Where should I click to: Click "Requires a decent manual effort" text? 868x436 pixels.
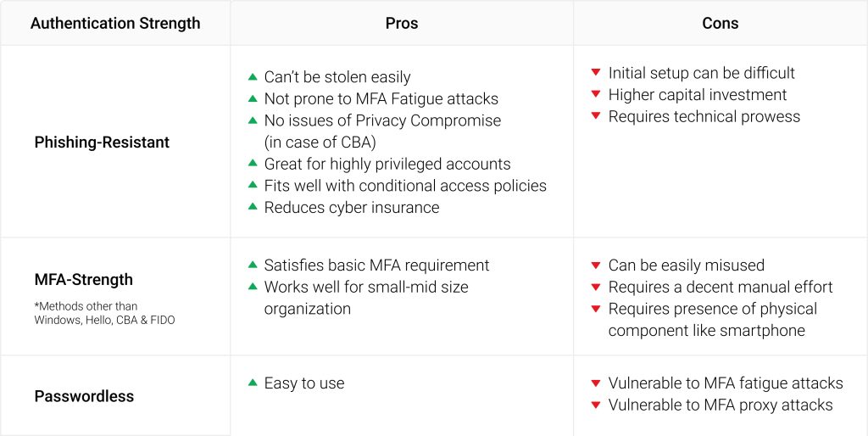click(721, 287)
